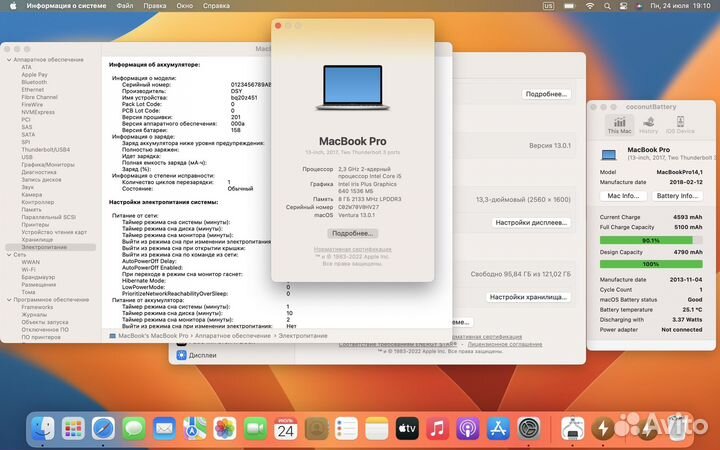The image size is (720, 450).
Task: Click the 90.1% charge progress bar
Action: [x=651, y=240]
